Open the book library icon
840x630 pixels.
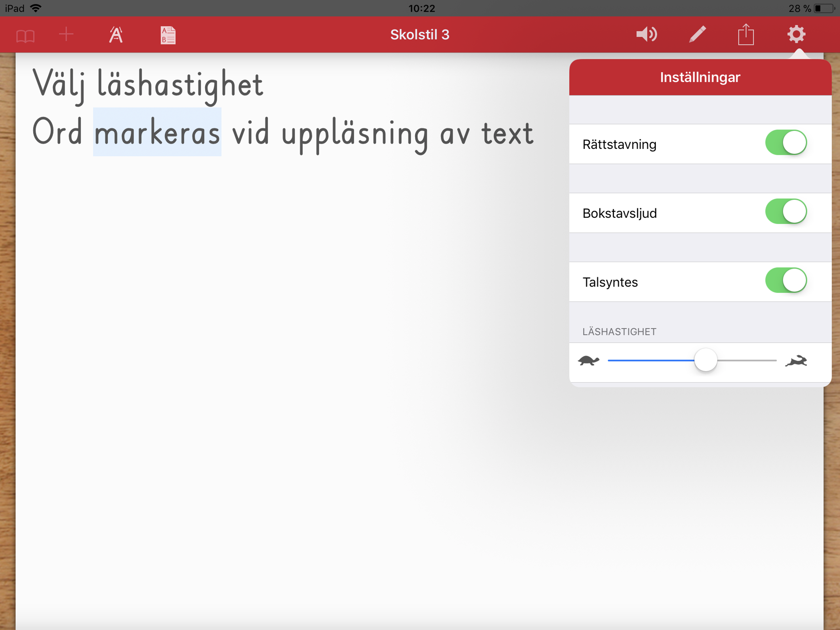26,36
